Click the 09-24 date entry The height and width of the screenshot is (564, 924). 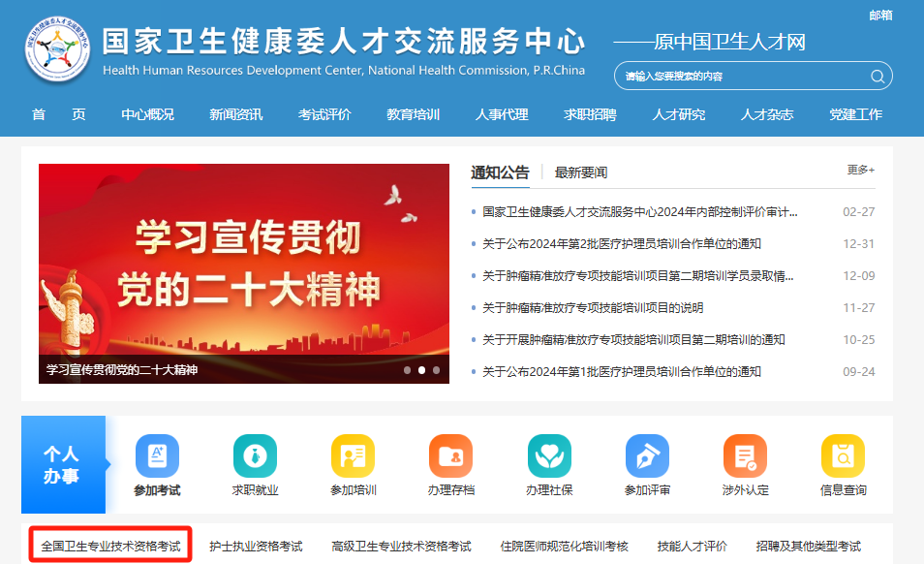click(x=858, y=372)
